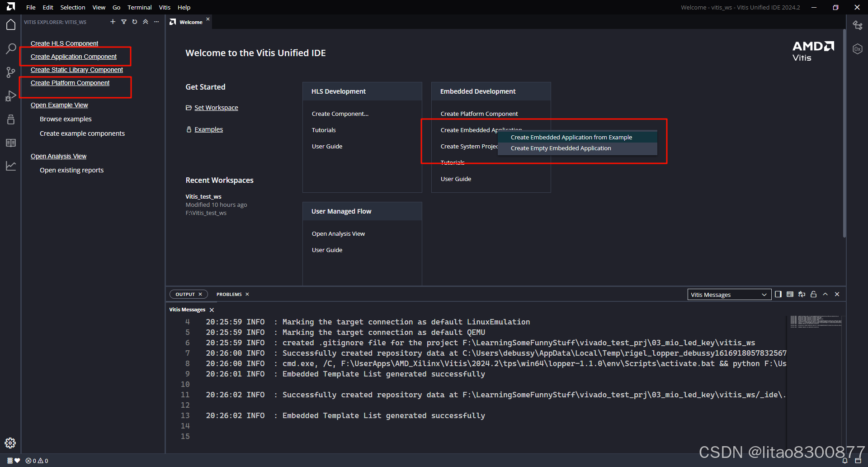The height and width of the screenshot is (467, 868).
Task: Open the Examples view in activity bar
Action: (11, 119)
